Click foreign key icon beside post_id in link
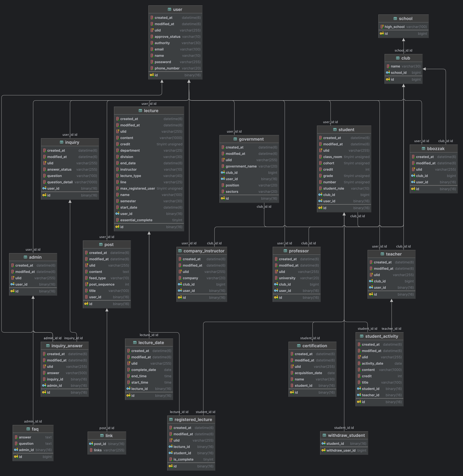This screenshot has width=463, height=476. pyautogui.click(x=91, y=444)
